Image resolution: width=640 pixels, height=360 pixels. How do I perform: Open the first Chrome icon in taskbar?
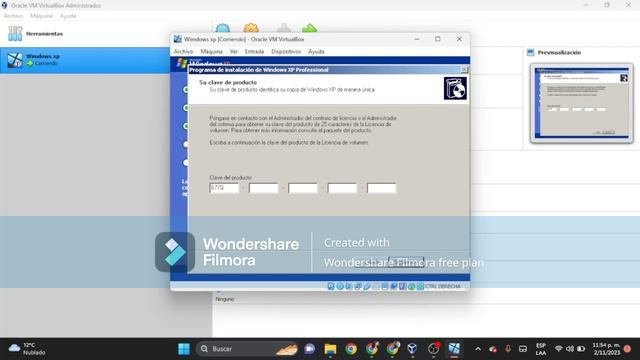coord(351,349)
